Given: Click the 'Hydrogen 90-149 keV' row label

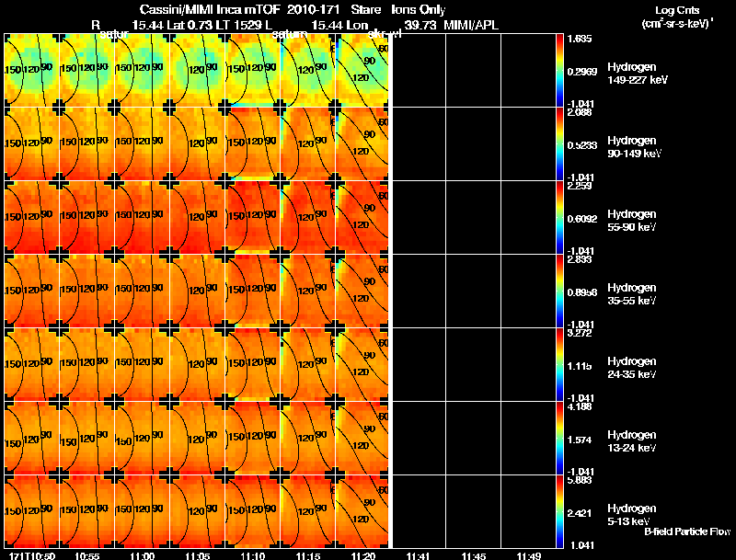Looking at the screenshot, I should (634, 147).
